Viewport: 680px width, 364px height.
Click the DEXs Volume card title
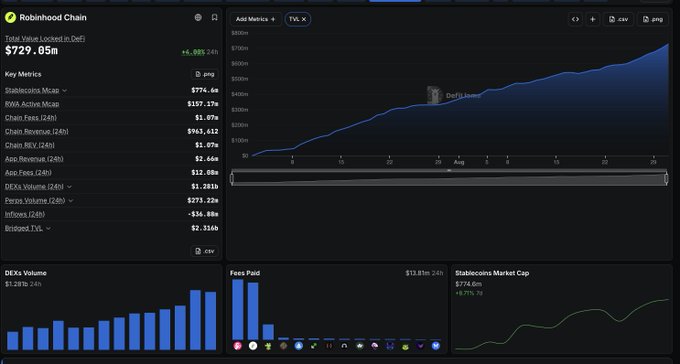point(26,273)
